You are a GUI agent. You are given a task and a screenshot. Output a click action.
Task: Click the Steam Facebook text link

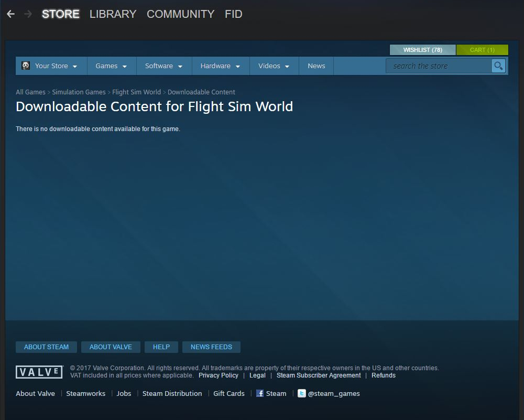pos(276,393)
